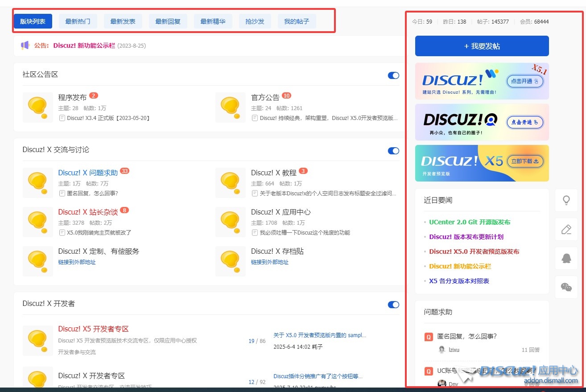Open the WeChat icon in floating sidebar
This screenshot has width=586, height=392.
click(x=566, y=287)
